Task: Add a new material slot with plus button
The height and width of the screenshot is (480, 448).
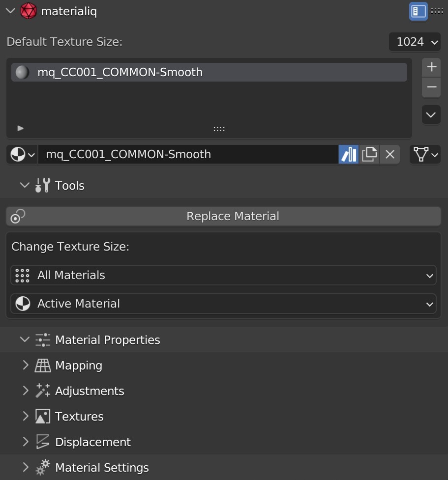Action: [431, 67]
